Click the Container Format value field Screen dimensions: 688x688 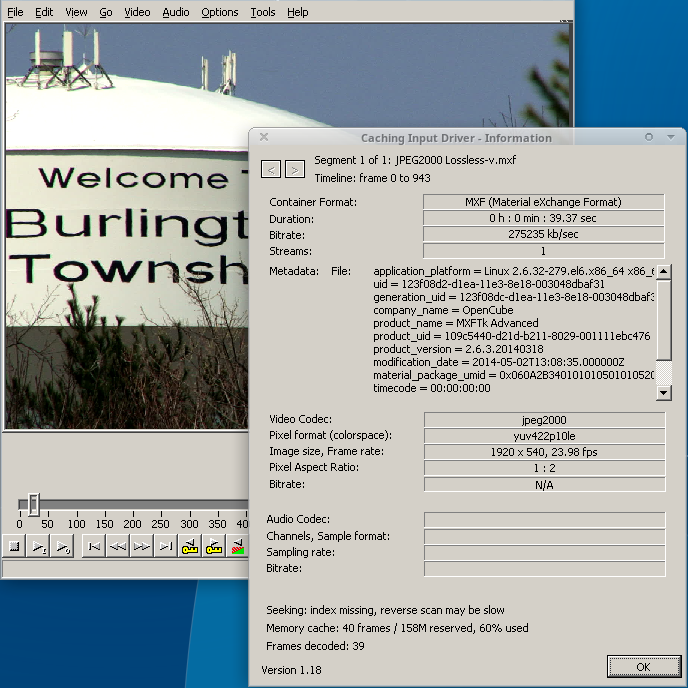tap(543, 202)
